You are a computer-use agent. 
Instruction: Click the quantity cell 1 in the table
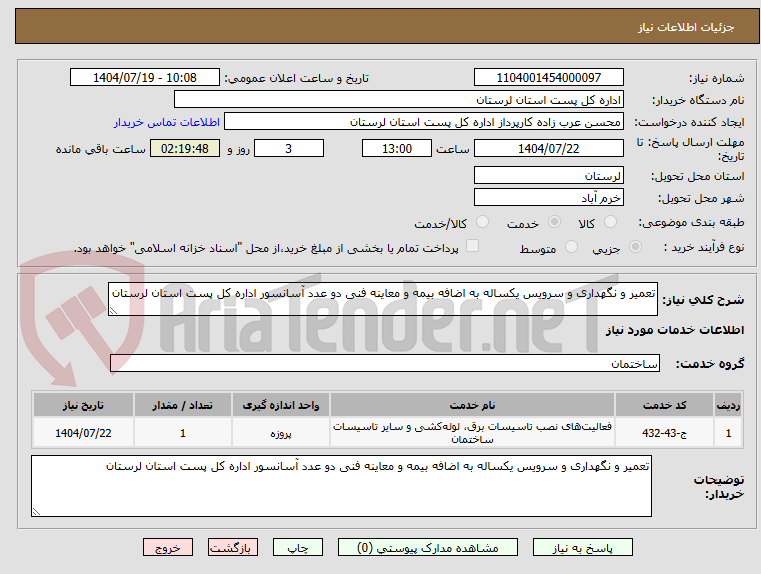(x=182, y=433)
